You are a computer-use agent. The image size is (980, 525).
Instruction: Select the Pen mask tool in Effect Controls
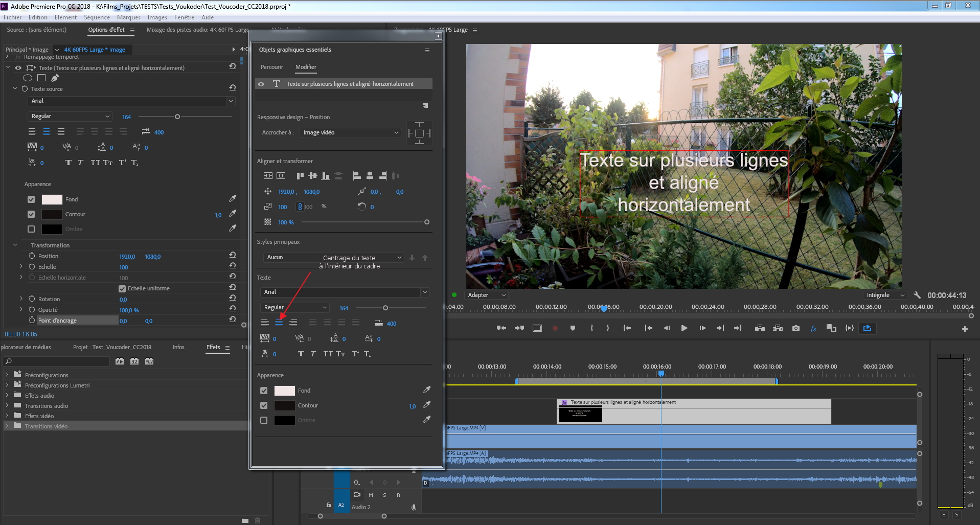pyautogui.click(x=55, y=78)
